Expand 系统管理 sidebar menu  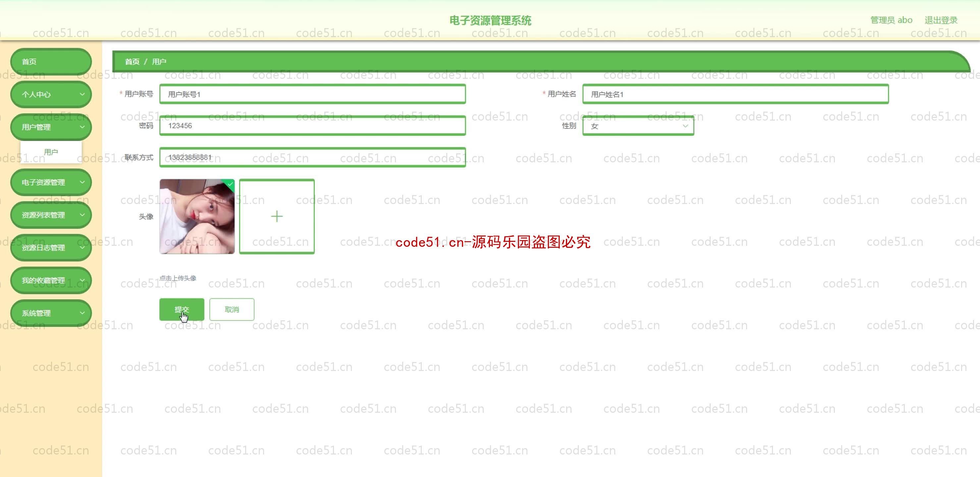point(50,313)
